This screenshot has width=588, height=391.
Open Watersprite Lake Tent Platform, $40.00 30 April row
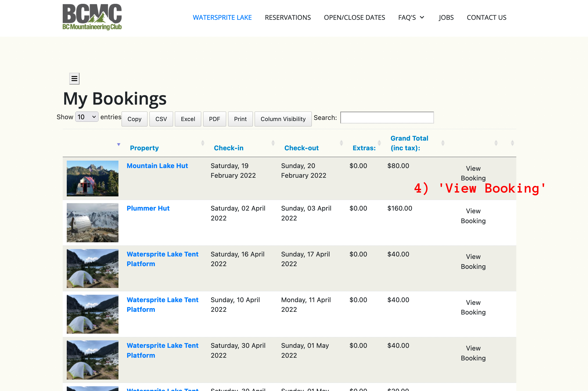click(x=163, y=350)
